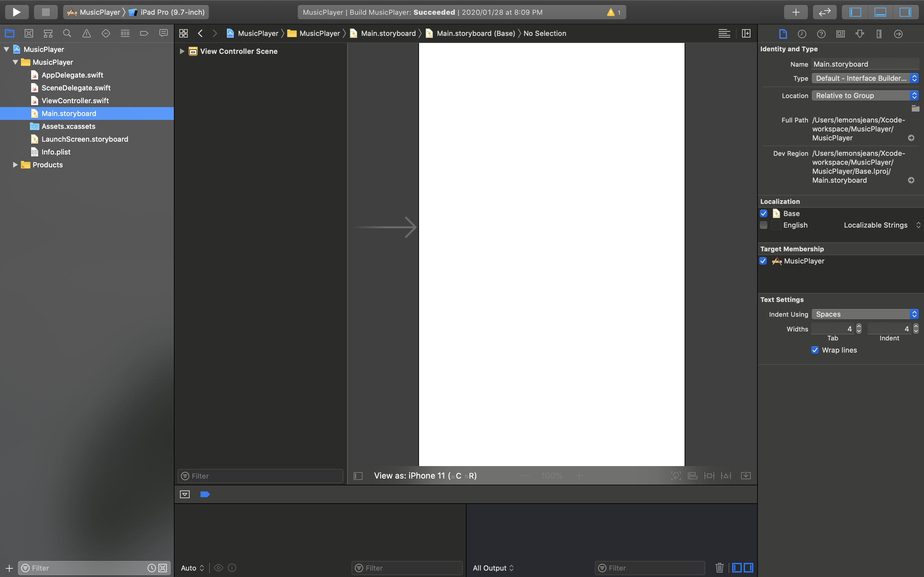Select ViewController.swift in project navigator
This screenshot has height=577, width=924.
pos(75,101)
